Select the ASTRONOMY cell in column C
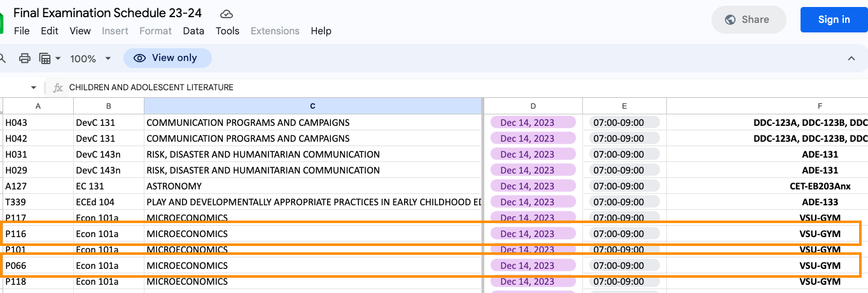This screenshot has height=293, width=868. [x=312, y=186]
